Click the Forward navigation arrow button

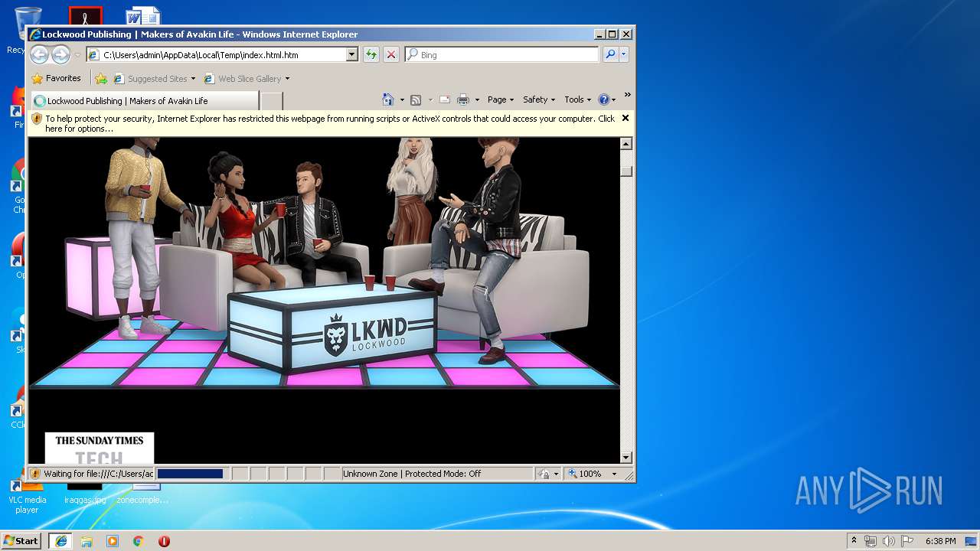[x=60, y=54]
